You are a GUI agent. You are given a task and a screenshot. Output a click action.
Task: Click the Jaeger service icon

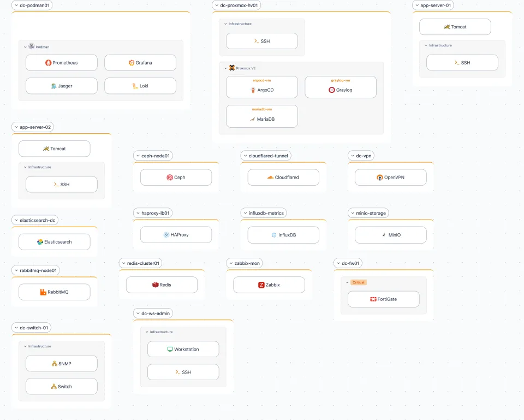(54, 86)
